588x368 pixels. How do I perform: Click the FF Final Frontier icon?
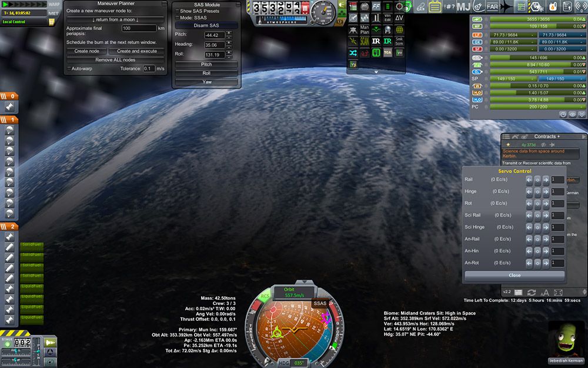[376, 6]
